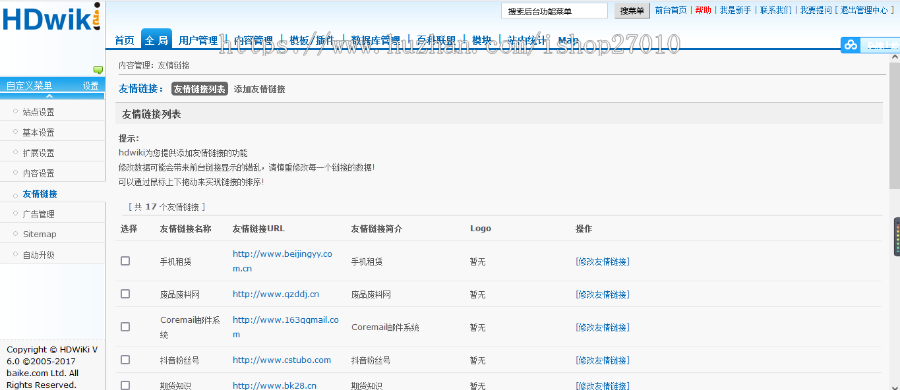Open the 我是新手 link

(735, 10)
